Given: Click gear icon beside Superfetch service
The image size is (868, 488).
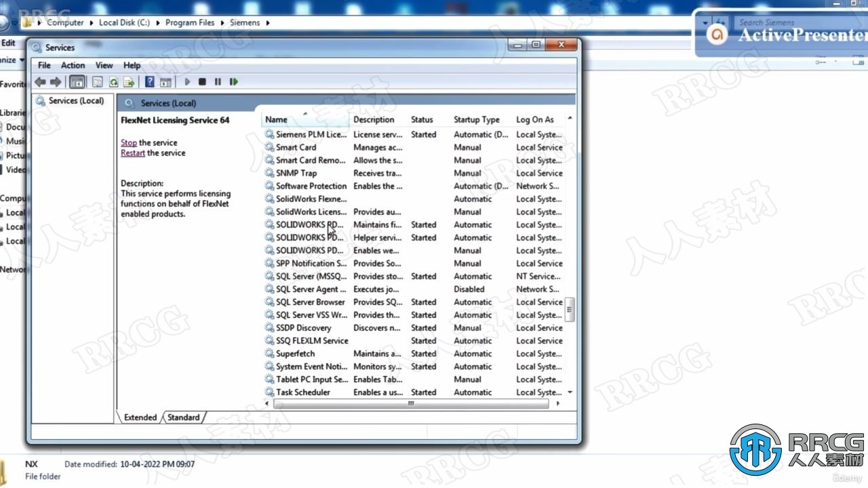Looking at the screenshot, I should (x=269, y=353).
